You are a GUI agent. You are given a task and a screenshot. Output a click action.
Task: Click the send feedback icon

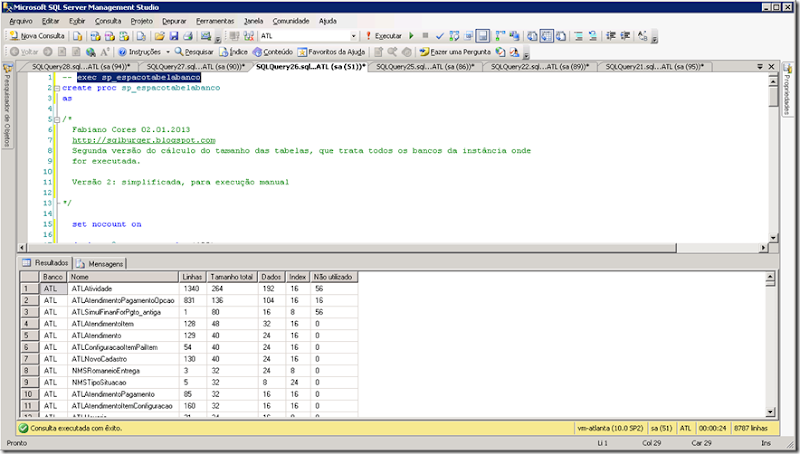(x=514, y=52)
